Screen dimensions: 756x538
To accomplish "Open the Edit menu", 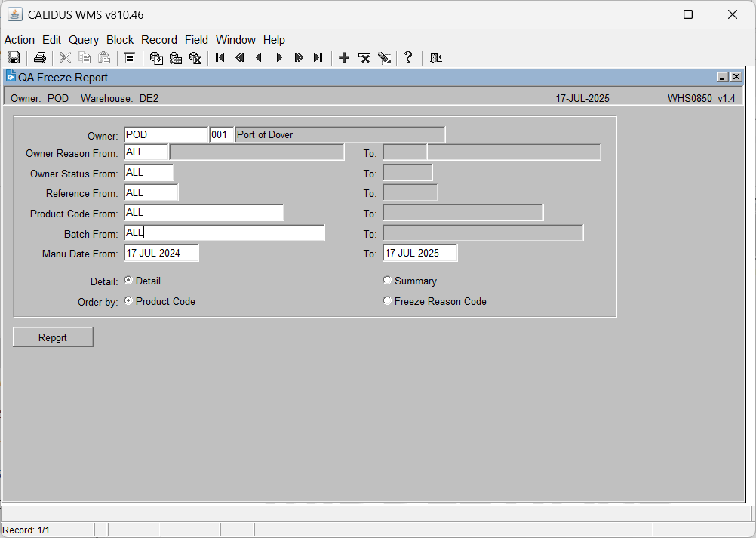I will point(51,40).
